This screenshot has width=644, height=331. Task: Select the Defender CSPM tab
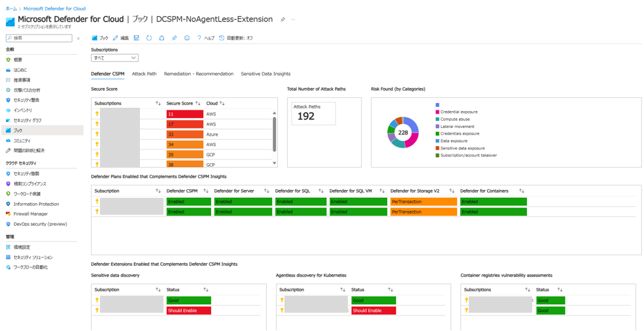pyautogui.click(x=108, y=74)
